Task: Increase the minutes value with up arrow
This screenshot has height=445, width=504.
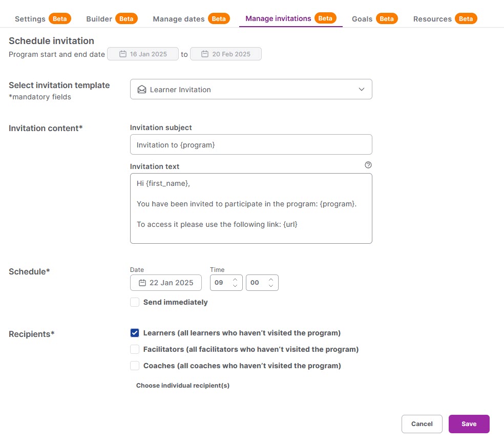Action: click(271, 279)
